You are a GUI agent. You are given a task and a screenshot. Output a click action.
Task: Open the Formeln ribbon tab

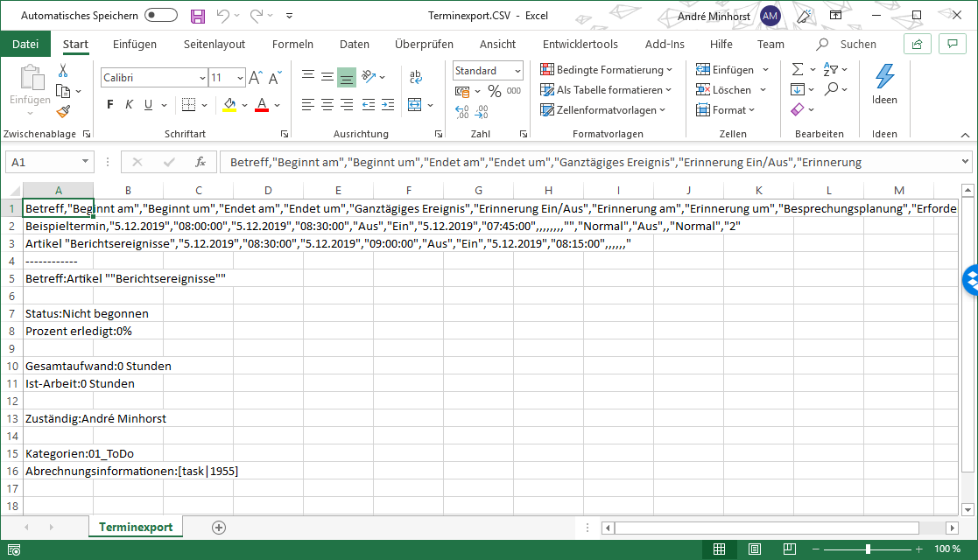pos(292,45)
